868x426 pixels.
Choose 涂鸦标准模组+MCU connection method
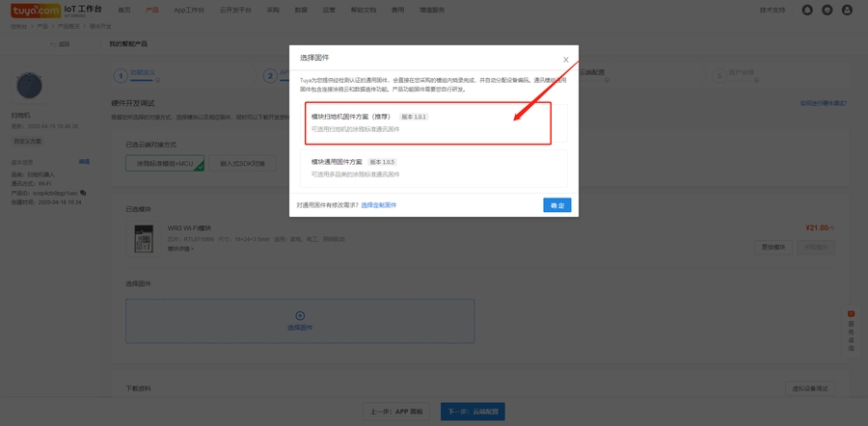(x=166, y=165)
